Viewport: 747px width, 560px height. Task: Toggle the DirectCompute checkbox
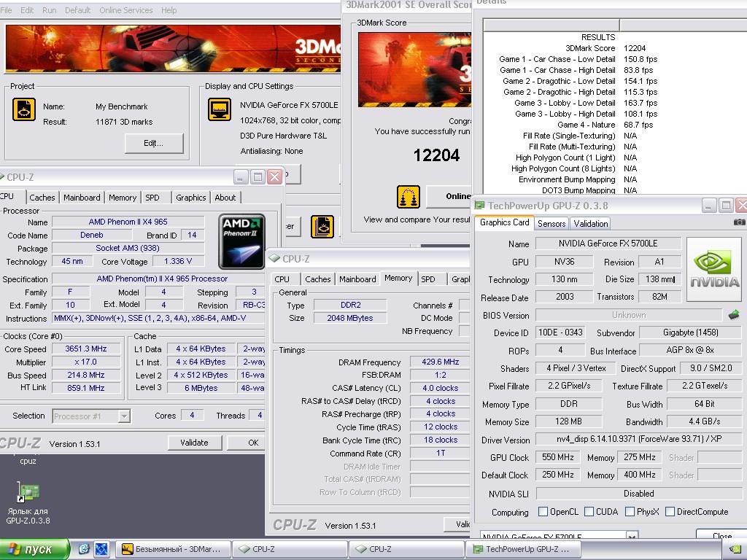(x=670, y=511)
